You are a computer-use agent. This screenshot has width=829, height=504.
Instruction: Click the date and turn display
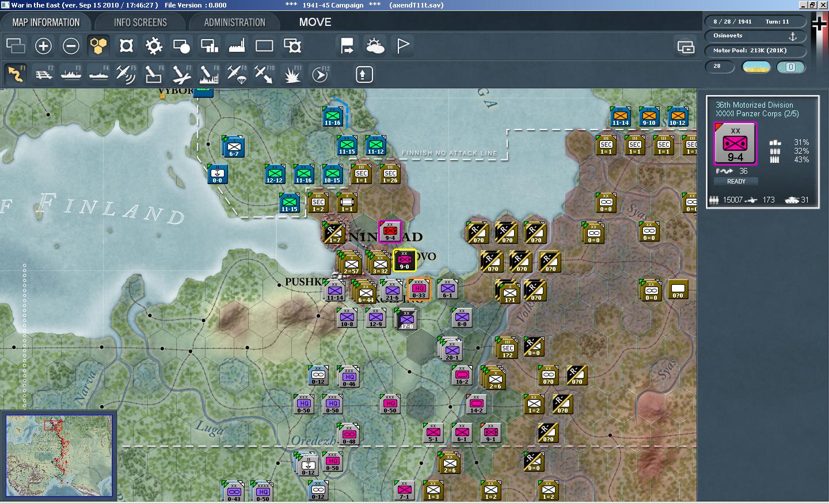(x=755, y=21)
